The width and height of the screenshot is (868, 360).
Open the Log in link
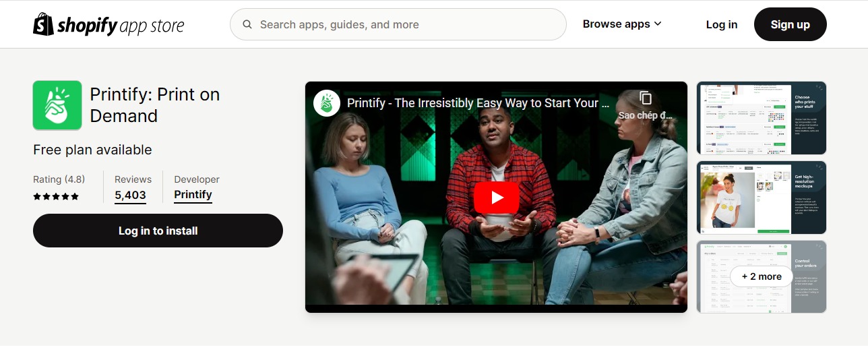click(722, 24)
